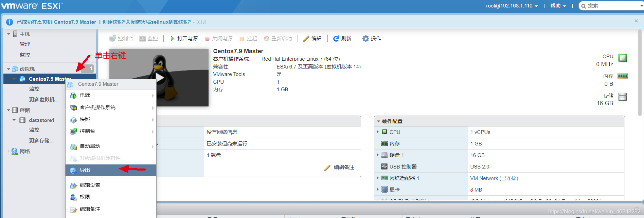Screen dimensions: 644x218
Task: Select Export (导出) in the context menu
Action: (x=111, y=170)
